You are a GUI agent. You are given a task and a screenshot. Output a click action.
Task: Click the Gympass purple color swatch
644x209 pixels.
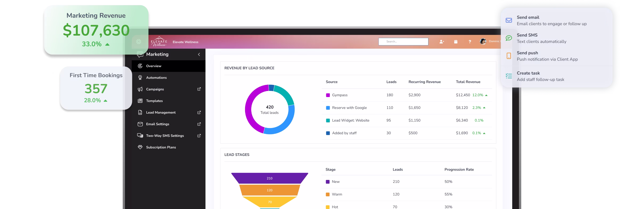(x=328, y=95)
